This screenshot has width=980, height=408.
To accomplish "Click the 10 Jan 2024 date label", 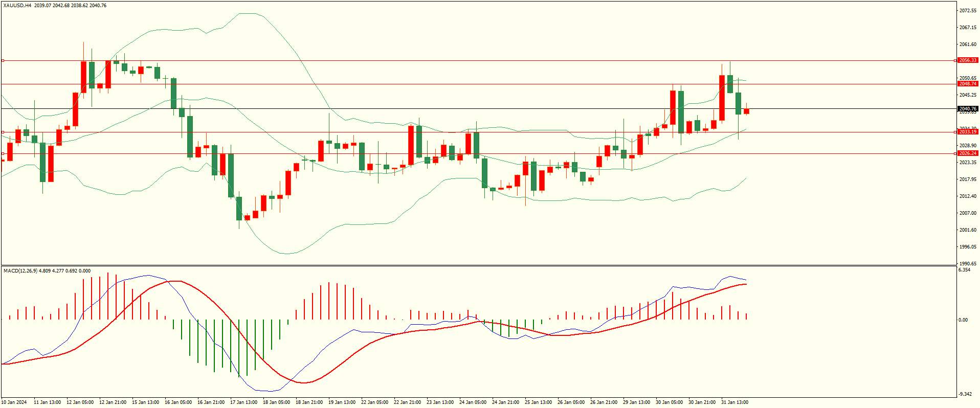I will tap(14, 402).
